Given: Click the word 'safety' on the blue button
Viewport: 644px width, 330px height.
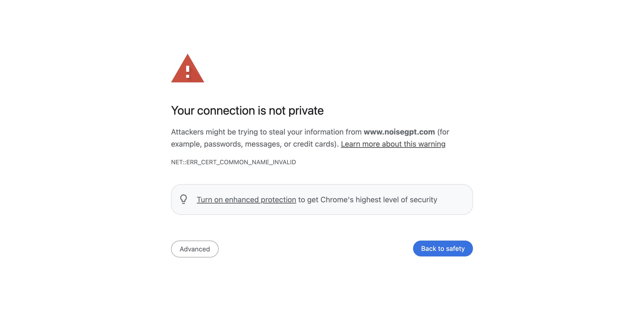Looking at the screenshot, I should click(x=455, y=248).
